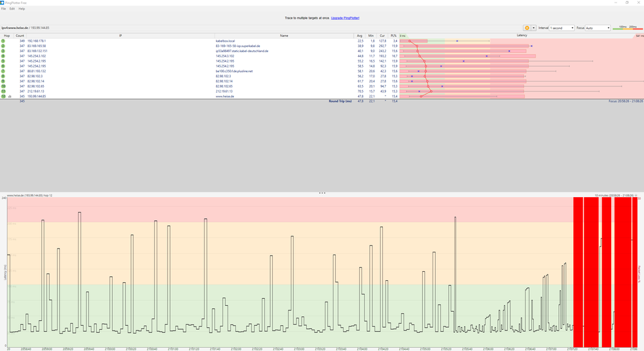Click the 541 ms latency scale marker
The width and height of the screenshot is (644, 351).
click(x=639, y=36)
